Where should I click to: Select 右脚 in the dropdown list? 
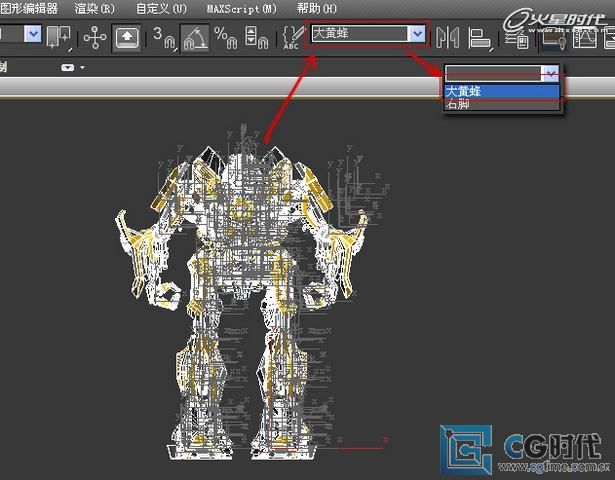pos(502,104)
